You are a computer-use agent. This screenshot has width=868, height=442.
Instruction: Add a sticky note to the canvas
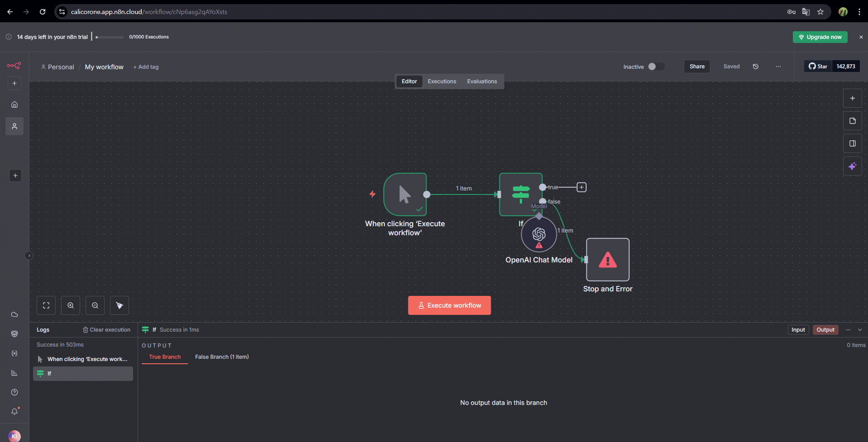point(853,121)
